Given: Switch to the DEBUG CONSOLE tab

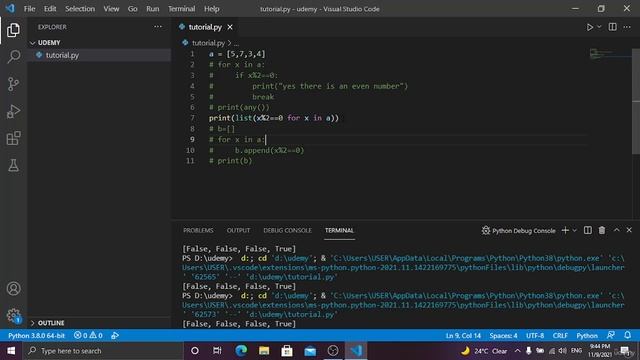Looking at the screenshot, I should click(x=287, y=231).
